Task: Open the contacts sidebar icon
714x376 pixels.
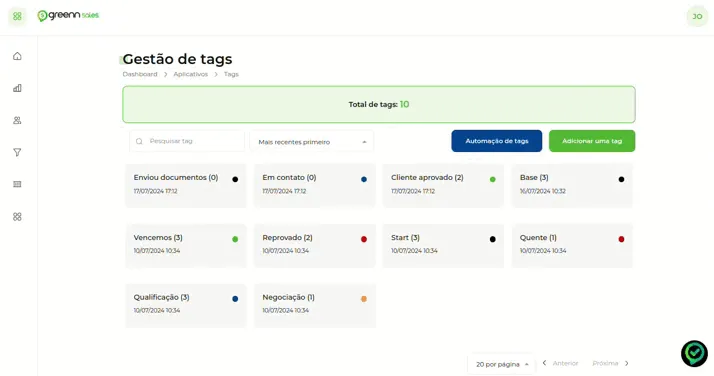Action: click(x=17, y=120)
